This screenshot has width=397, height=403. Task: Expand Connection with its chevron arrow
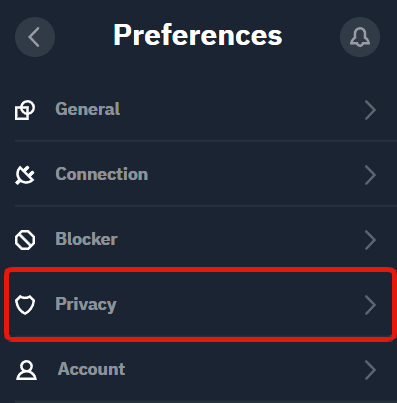pos(370,175)
